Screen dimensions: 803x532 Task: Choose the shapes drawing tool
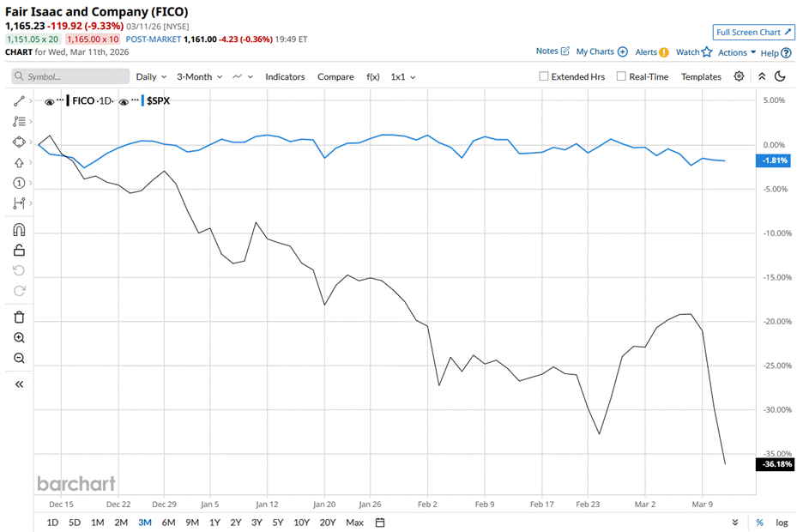[19, 142]
